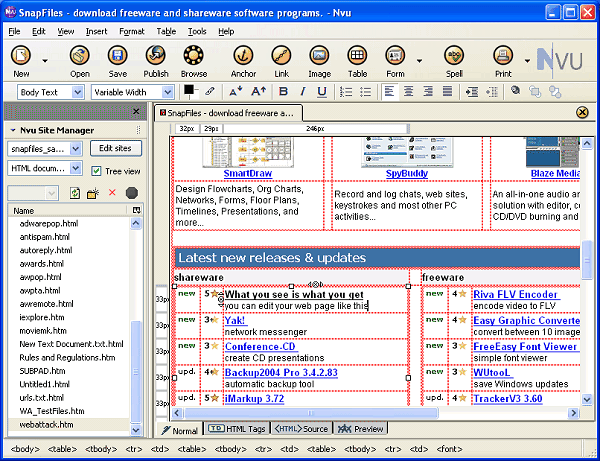Close the Site Manager sidebar with X
This screenshot has height=461, width=600.
coord(136,111)
